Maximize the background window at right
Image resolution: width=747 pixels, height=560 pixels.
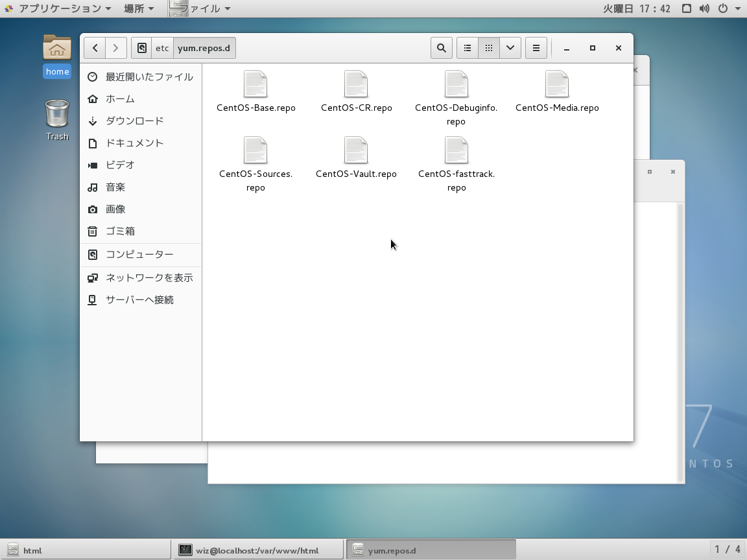pyautogui.click(x=649, y=171)
